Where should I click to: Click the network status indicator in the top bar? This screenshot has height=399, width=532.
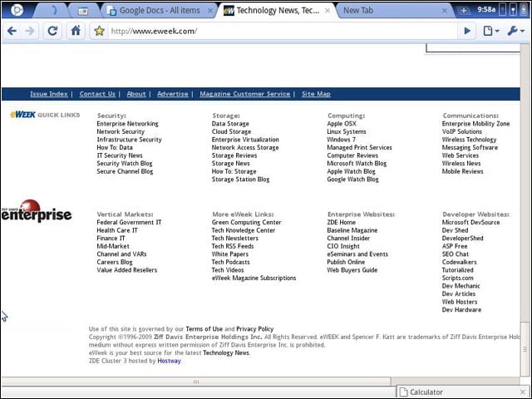[x=513, y=10]
